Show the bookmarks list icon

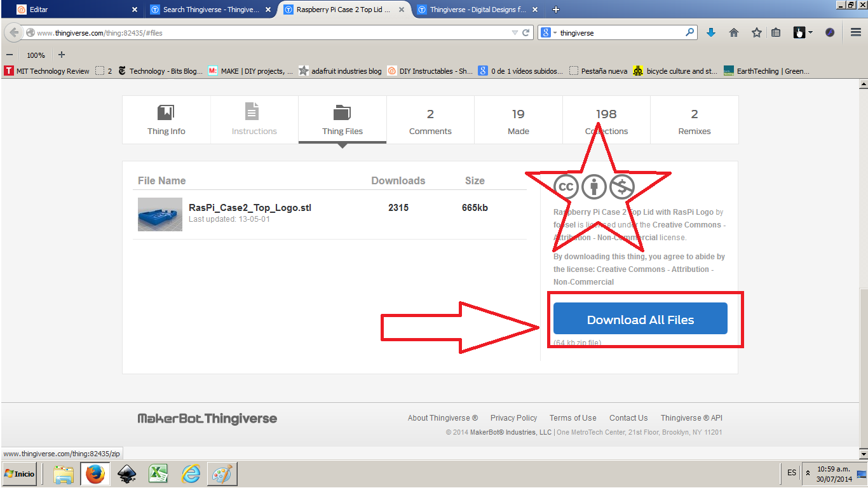point(776,32)
